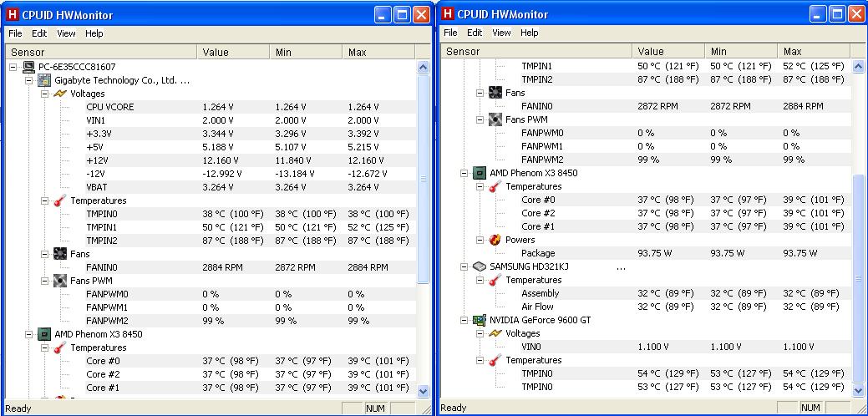Click the Fans PWM icon in left window
This screenshot has width=868, height=416.
click(x=60, y=281)
